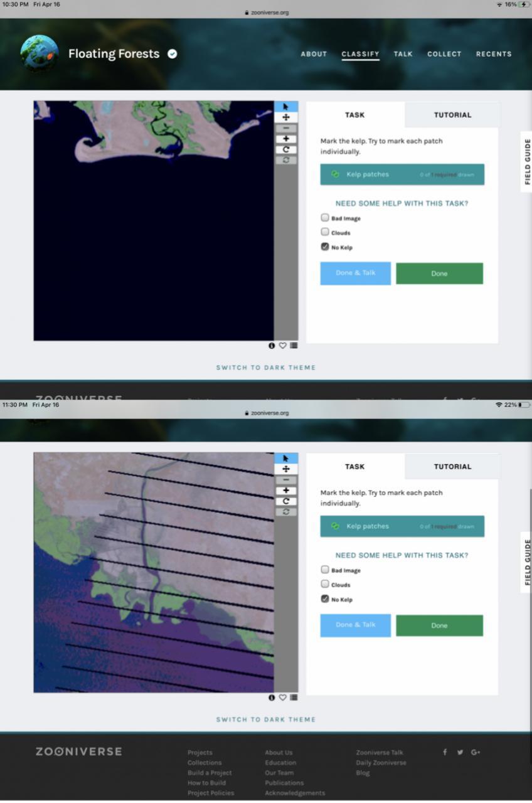The height and width of the screenshot is (803, 532).
Task: Click Done in the 11:30 PM screenshot
Action: pyautogui.click(x=439, y=625)
